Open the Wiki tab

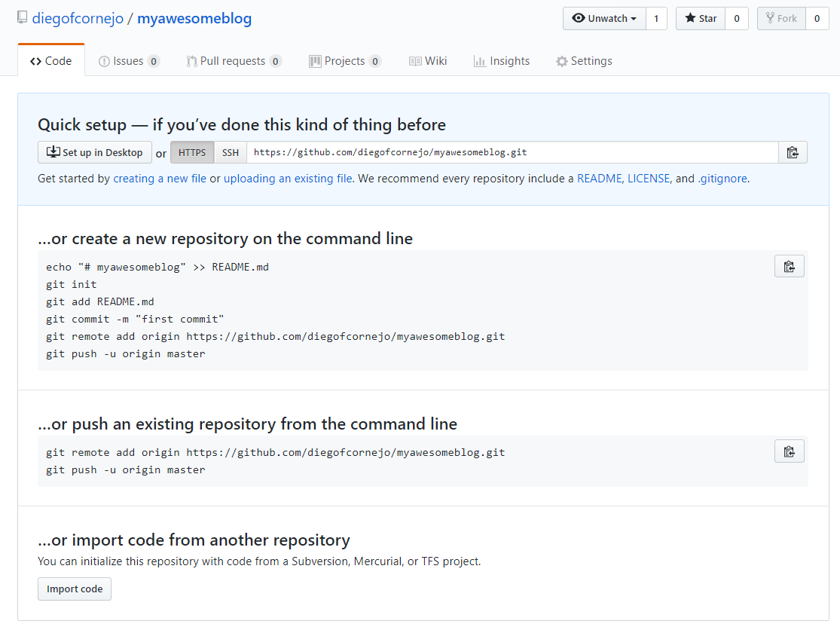tap(428, 60)
